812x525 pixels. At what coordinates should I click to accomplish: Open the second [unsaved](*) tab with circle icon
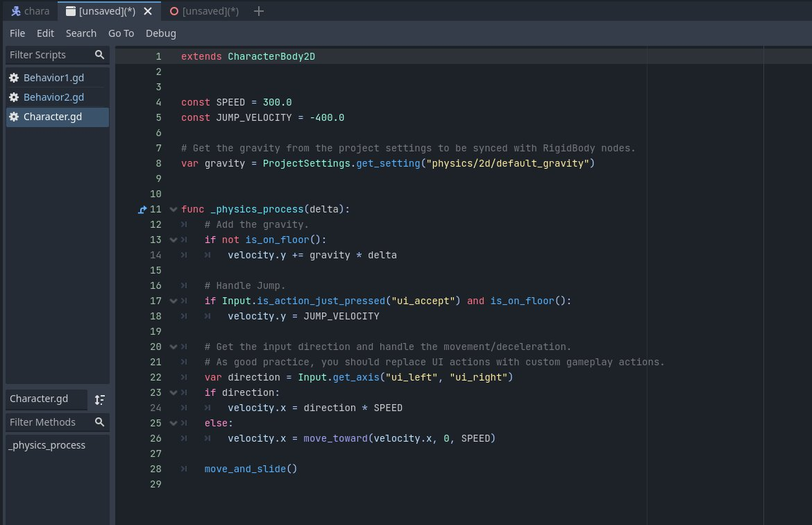point(205,11)
